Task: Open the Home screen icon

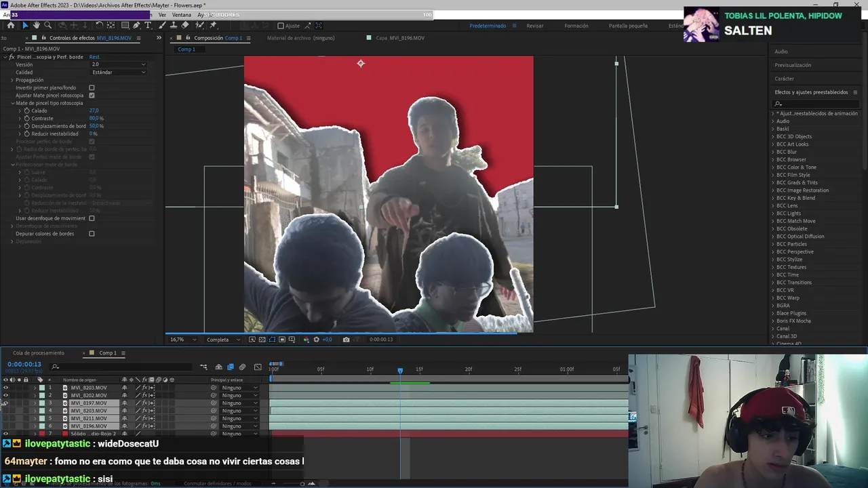Action: click(10, 25)
